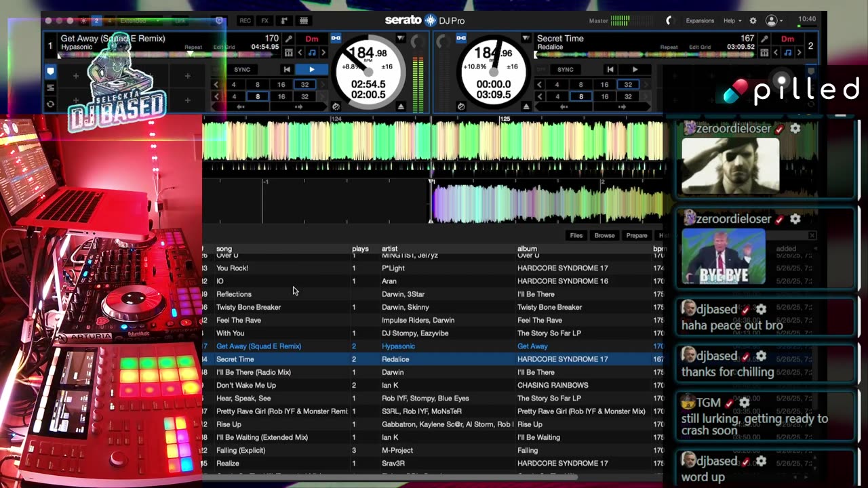The height and width of the screenshot is (488, 868).
Task: Sort library by song column
Action: pyautogui.click(x=224, y=249)
